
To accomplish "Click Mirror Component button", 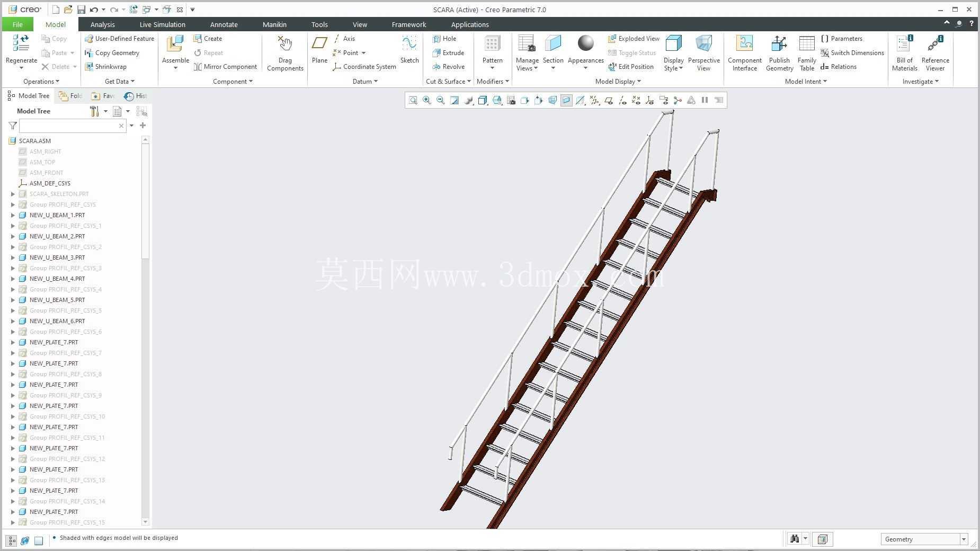I will [x=225, y=67].
